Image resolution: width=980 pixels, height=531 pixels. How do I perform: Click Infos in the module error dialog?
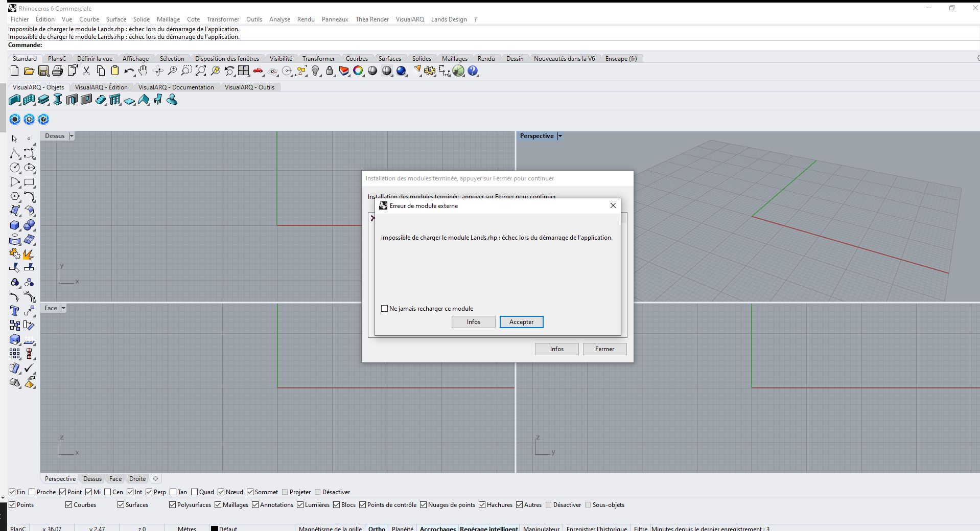click(x=474, y=322)
